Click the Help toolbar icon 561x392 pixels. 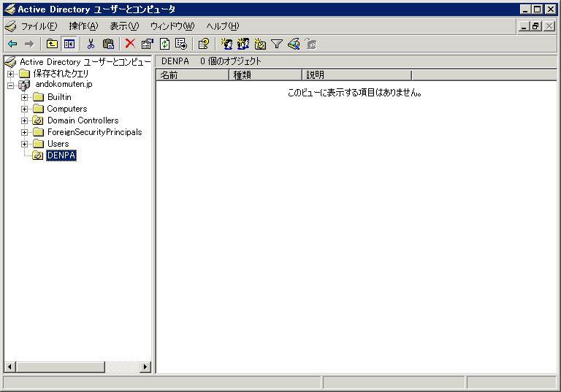coord(204,44)
